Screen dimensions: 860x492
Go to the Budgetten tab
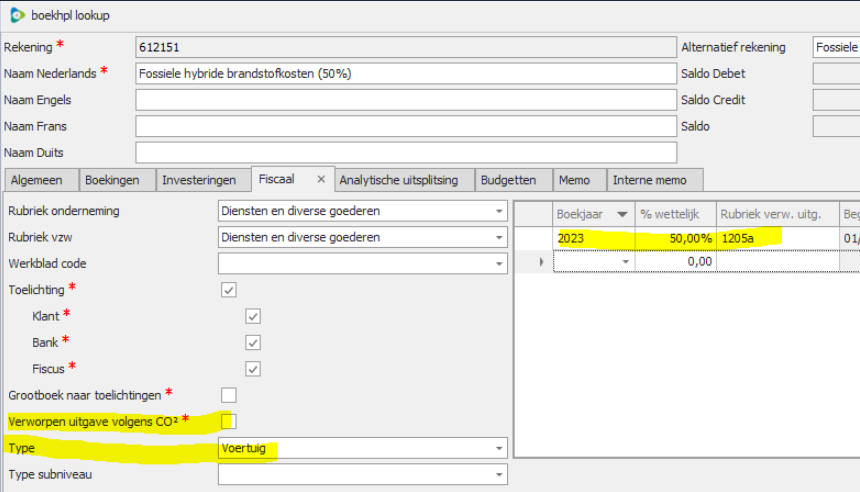[508, 180]
